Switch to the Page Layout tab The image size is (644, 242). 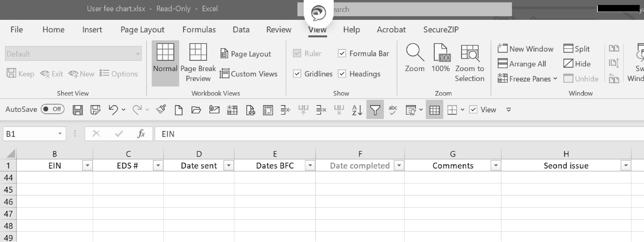tap(142, 30)
